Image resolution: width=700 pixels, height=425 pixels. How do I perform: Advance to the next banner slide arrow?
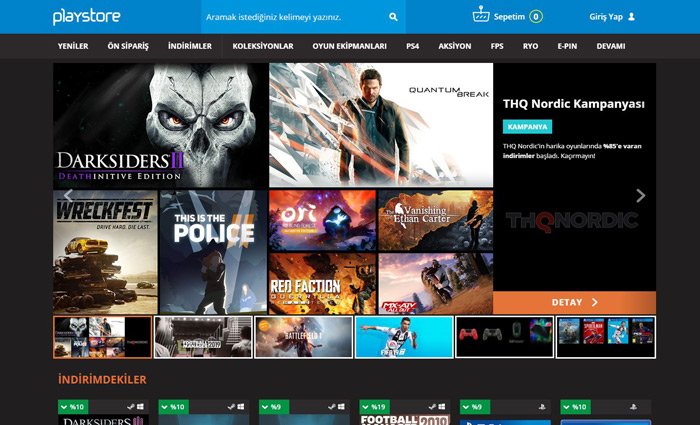[640, 195]
